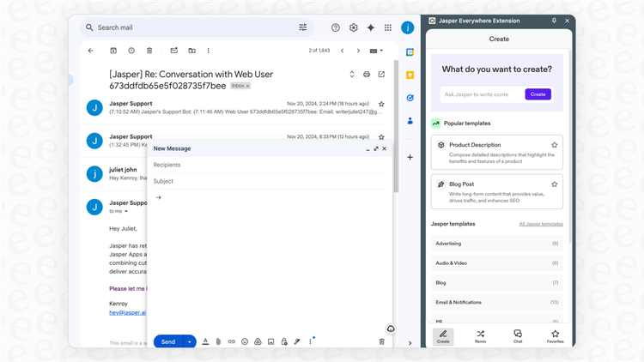Favorite the Blog Post template

click(554, 184)
